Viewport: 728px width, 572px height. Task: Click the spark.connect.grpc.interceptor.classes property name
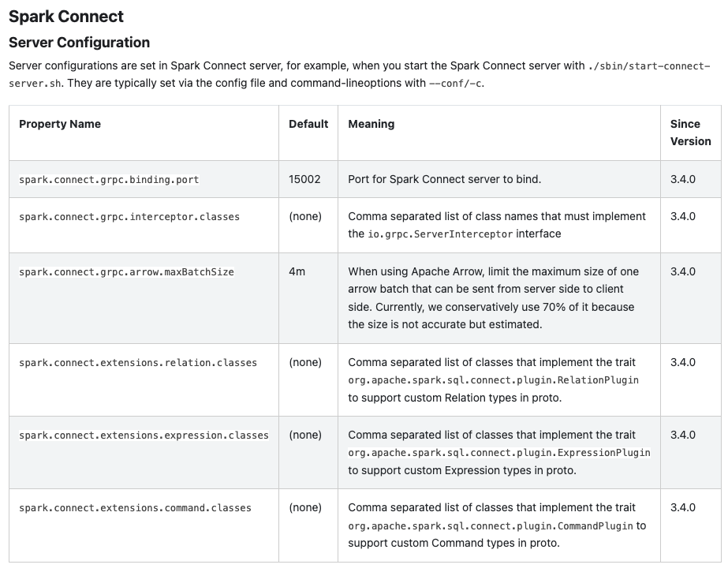pyautogui.click(x=129, y=216)
